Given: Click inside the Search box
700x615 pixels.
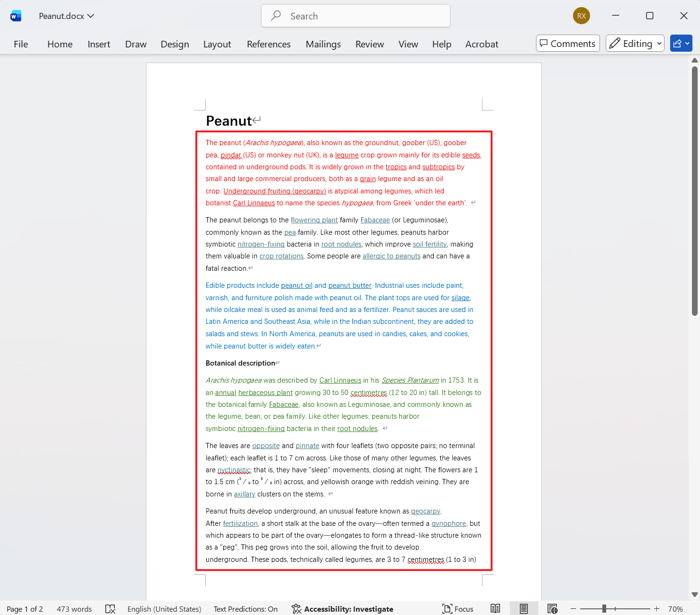Looking at the screenshot, I should (x=355, y=16).
